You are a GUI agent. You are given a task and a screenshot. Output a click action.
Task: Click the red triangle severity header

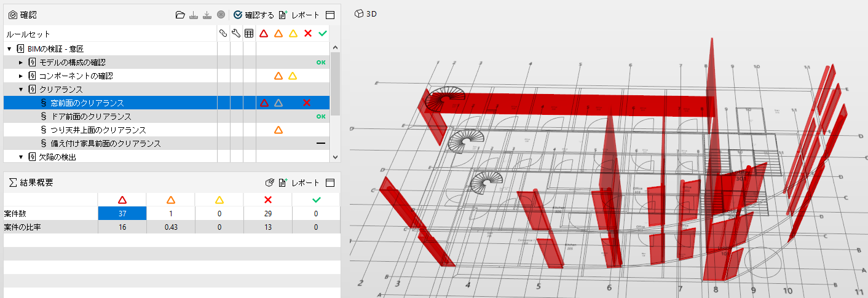[264, 34]
